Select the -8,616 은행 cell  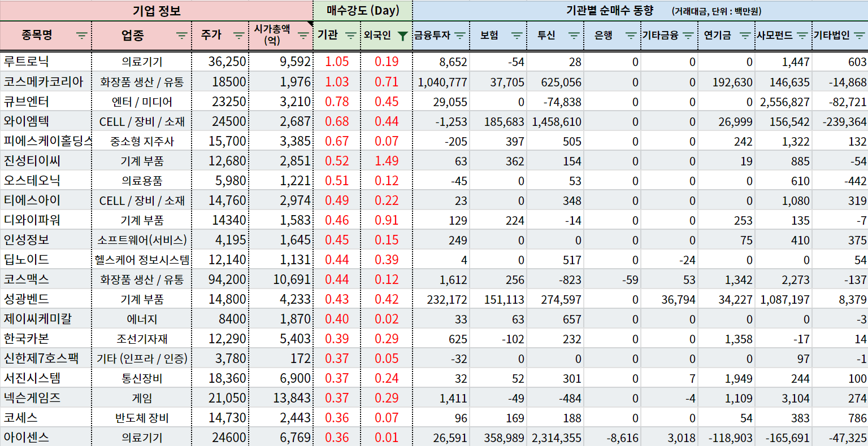click(x=613, y=437)
